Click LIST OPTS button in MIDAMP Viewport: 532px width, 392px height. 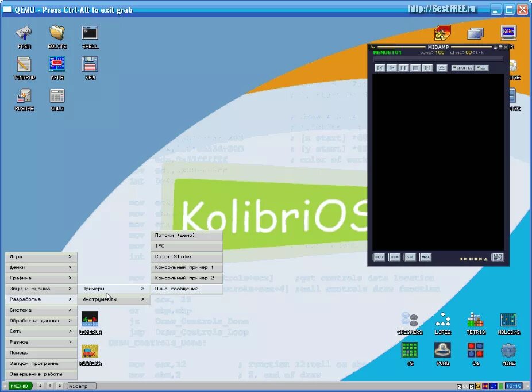[x=498, y=257]
